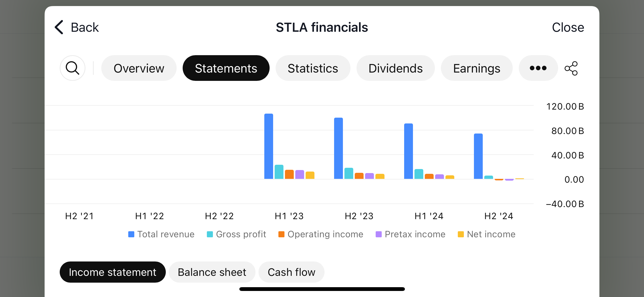The width and height of the screenshot is (644, 297).
Task: Tap the back chevron arrow
Action: (59, 27)
